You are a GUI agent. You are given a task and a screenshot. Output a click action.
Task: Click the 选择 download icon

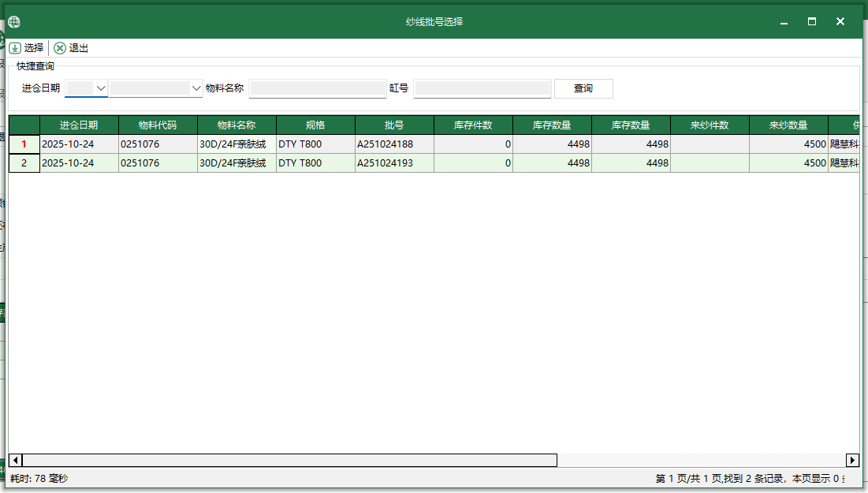15,47
